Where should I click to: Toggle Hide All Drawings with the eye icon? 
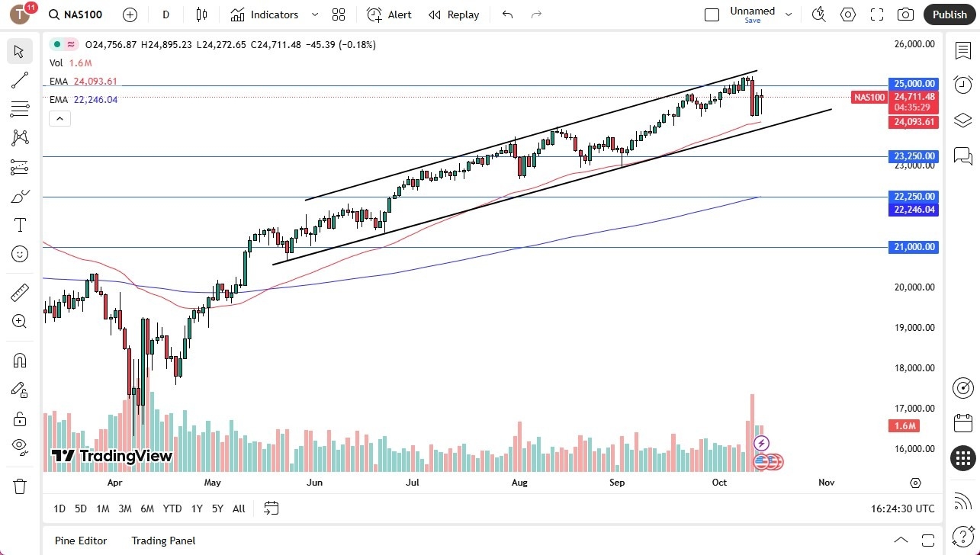coord(19,446)
